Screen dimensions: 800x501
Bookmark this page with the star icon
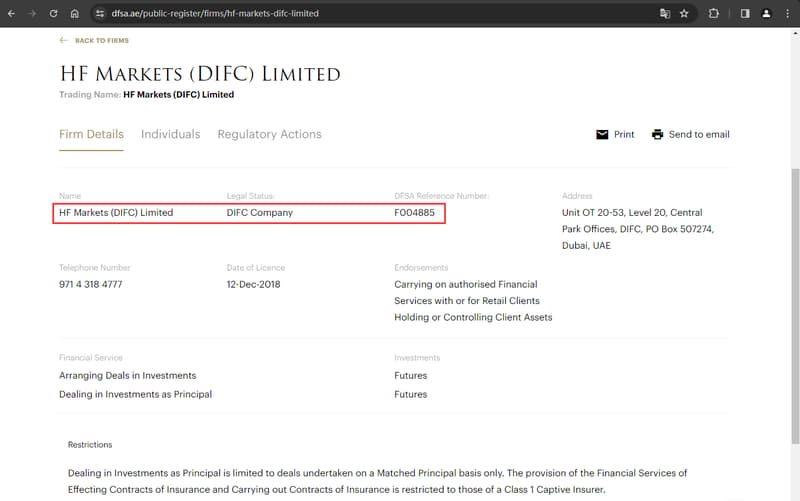click(x=684, y=14)
